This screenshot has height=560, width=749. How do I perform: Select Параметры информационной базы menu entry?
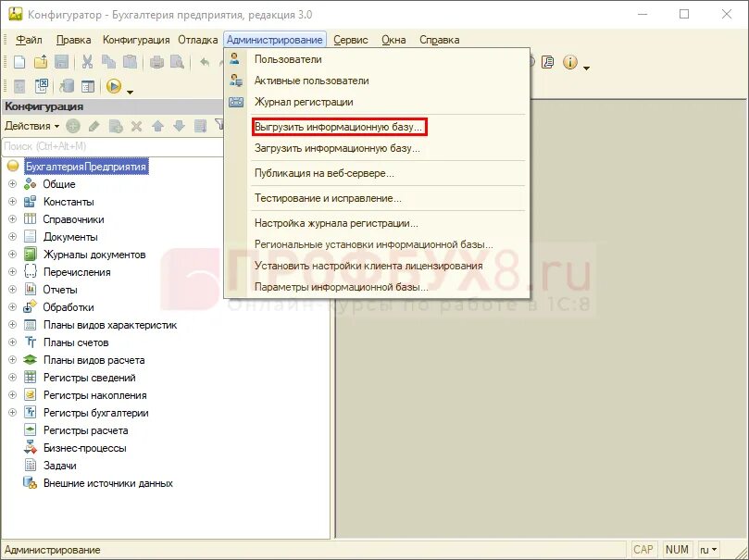[x=341, y=287]
